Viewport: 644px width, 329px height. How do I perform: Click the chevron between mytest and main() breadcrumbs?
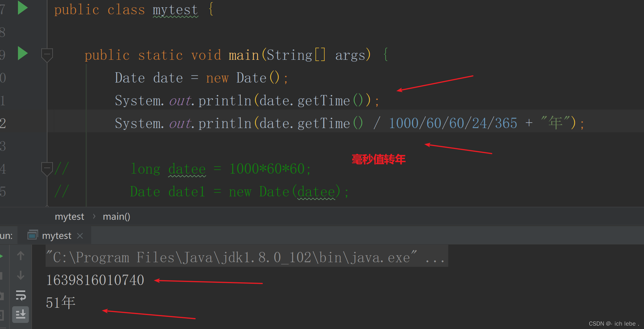94,216
